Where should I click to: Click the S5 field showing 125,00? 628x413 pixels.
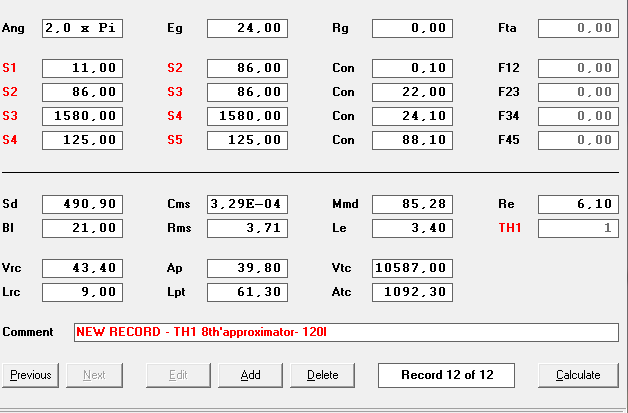(x=248, y=141)
